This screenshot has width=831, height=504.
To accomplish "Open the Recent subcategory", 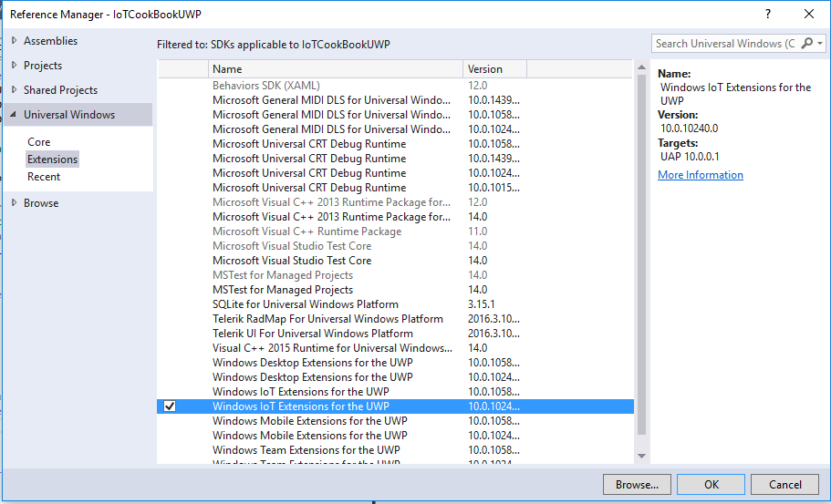I will (x=44, y=177).
